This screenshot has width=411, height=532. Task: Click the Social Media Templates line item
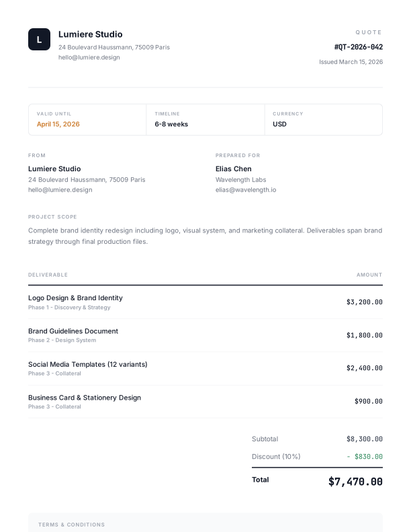(88, 364)
